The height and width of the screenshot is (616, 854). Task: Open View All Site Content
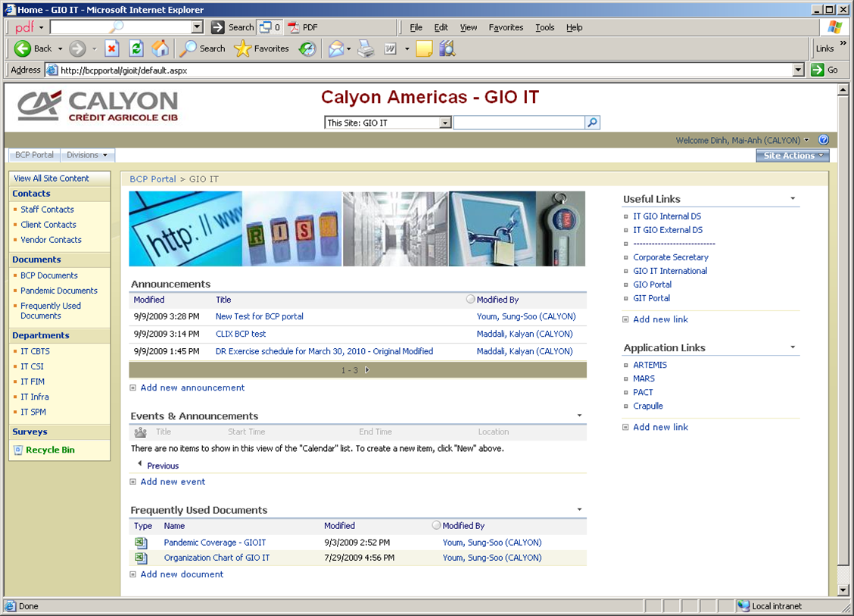tap(51, 179)
